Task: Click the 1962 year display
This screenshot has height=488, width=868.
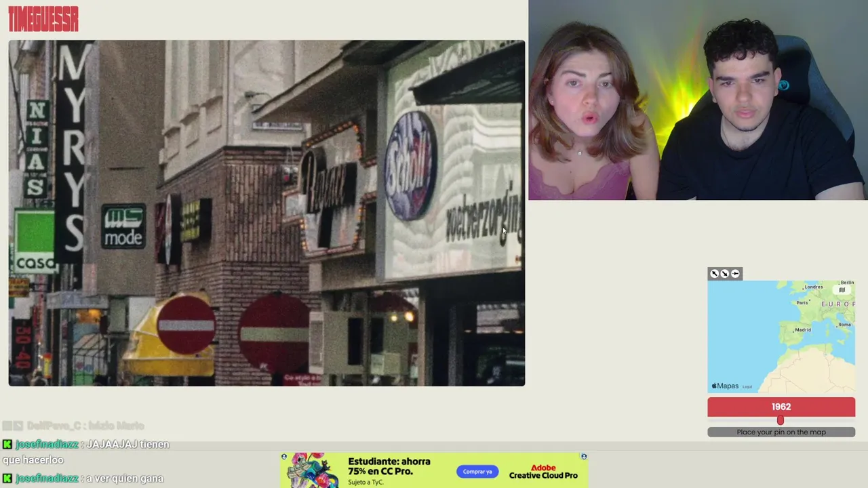Action: pyautogui.click(x=781, y=407)
